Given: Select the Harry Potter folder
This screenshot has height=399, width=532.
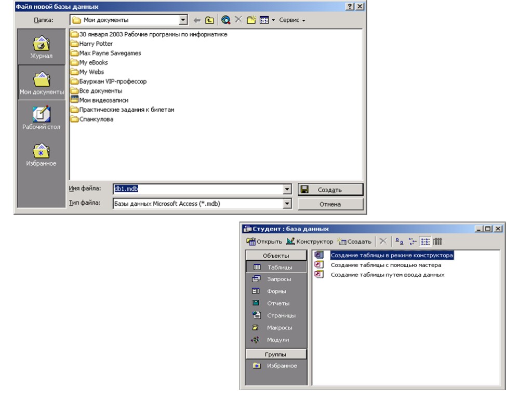Looking at the screenshot, I should pos(91,44).
